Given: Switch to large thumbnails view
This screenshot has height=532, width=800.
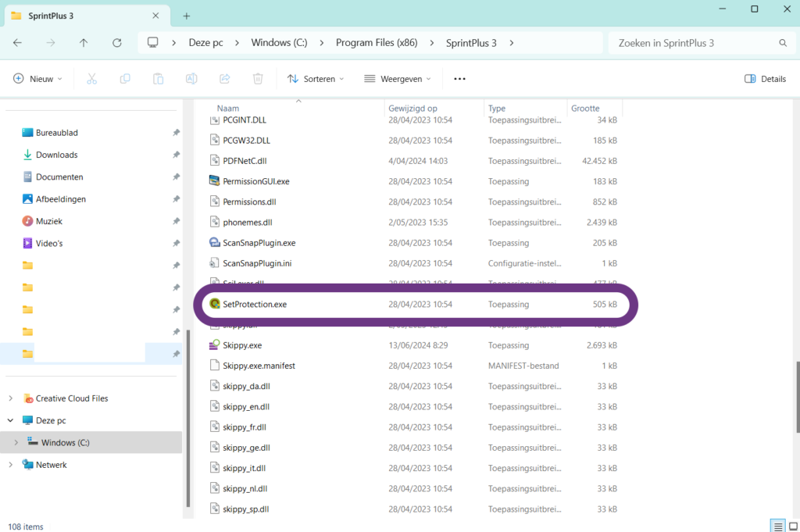Looking at the screenshot, I should 792,526.
